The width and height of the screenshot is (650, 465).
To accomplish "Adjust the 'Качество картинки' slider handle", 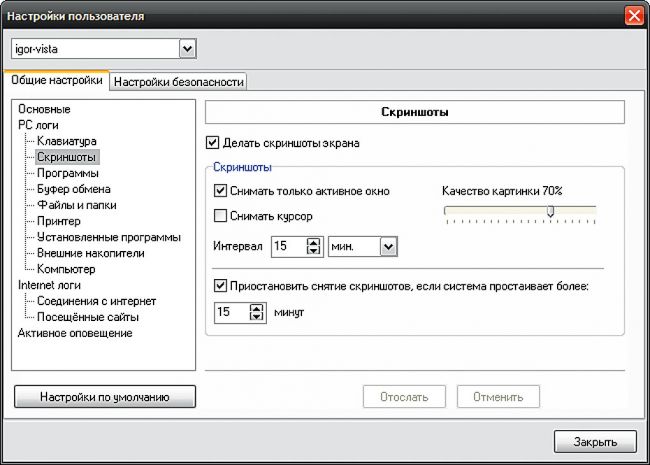I will point(550,210).
